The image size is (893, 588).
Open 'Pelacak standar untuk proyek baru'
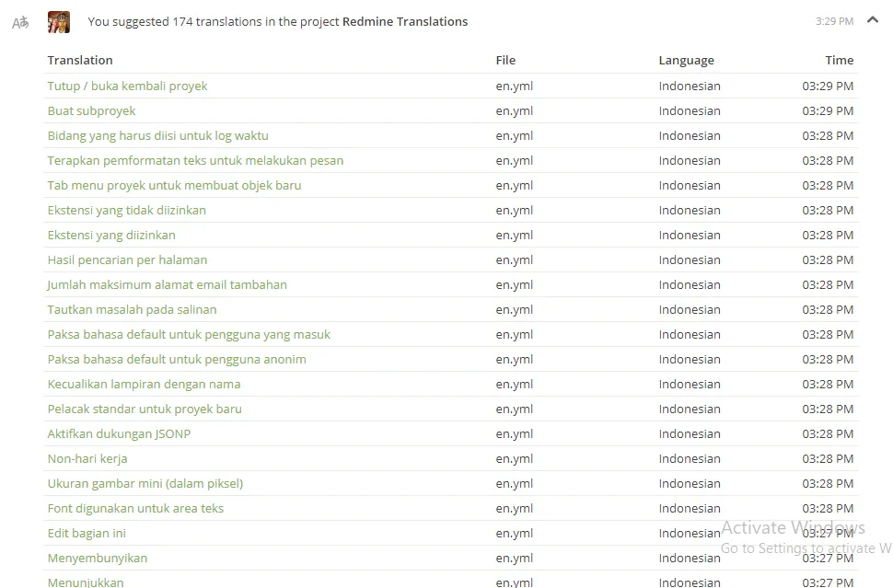pyautogui.click(x=145, y=409)
